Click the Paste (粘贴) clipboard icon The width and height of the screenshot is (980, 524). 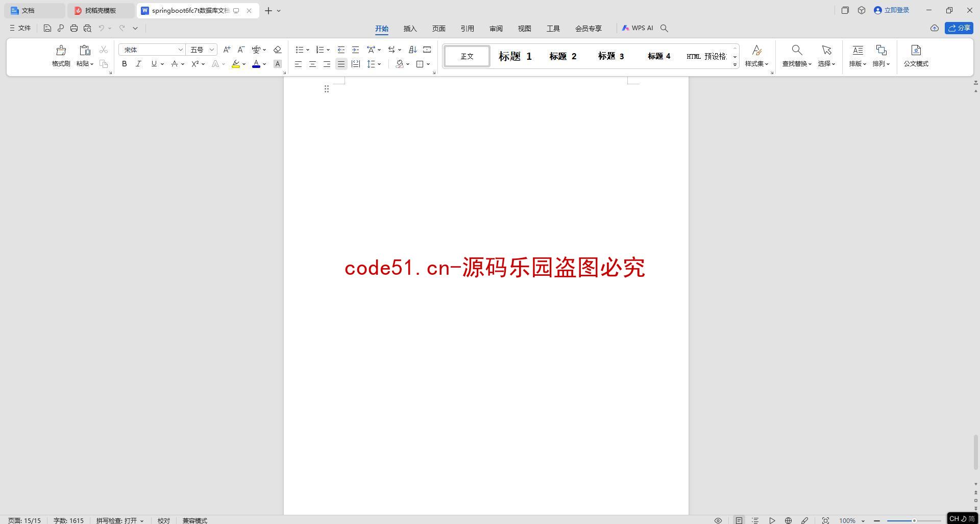[x=85, y=50]
